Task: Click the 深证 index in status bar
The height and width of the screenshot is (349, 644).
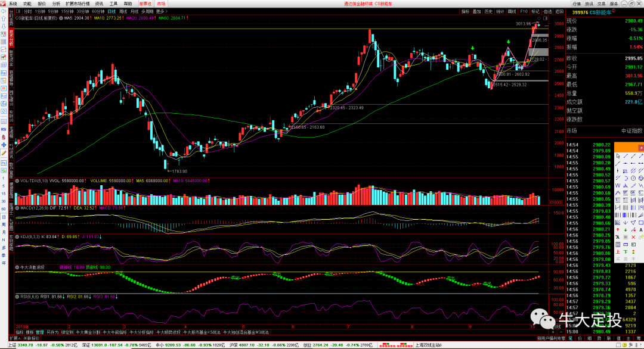Action: coord(117,345)
